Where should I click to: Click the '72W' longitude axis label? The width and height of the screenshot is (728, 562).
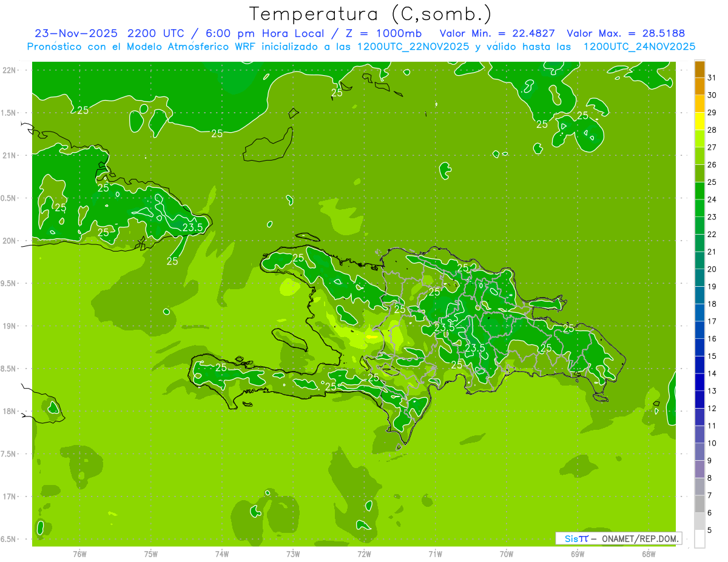pos(364,554)
